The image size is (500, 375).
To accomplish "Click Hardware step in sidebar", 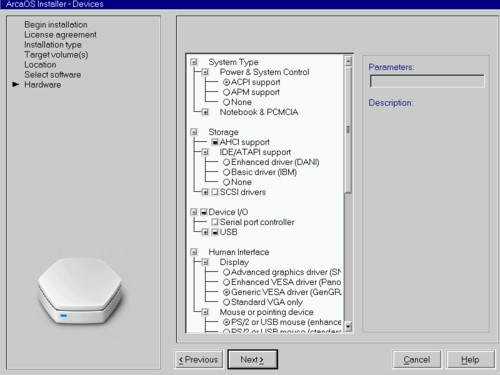I will click(x=42, y=85).
